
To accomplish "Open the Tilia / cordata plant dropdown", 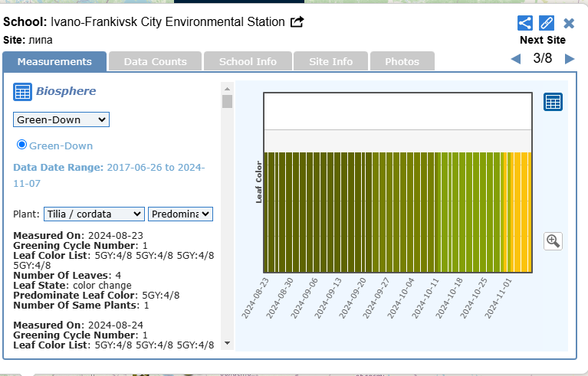I will tap(94, 214).
